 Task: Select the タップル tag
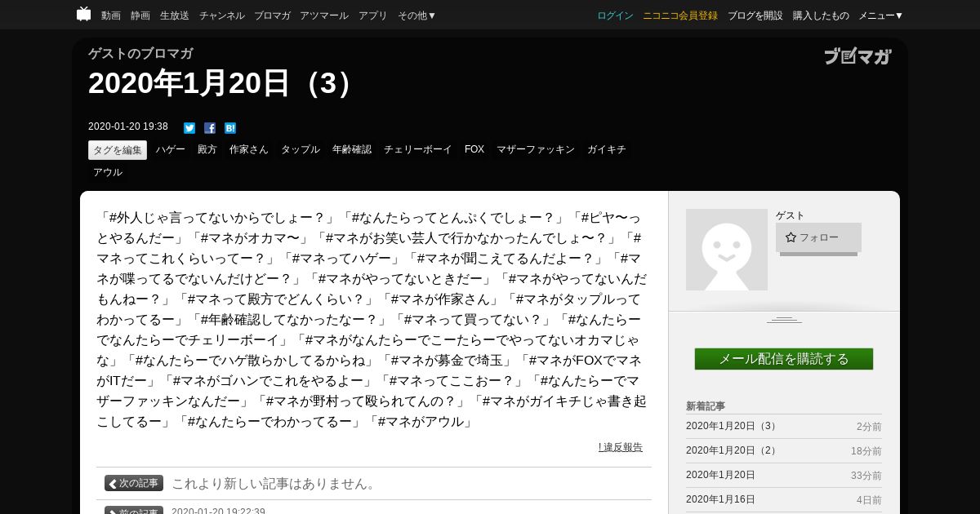pyautogui.click(x=301, y=150)
